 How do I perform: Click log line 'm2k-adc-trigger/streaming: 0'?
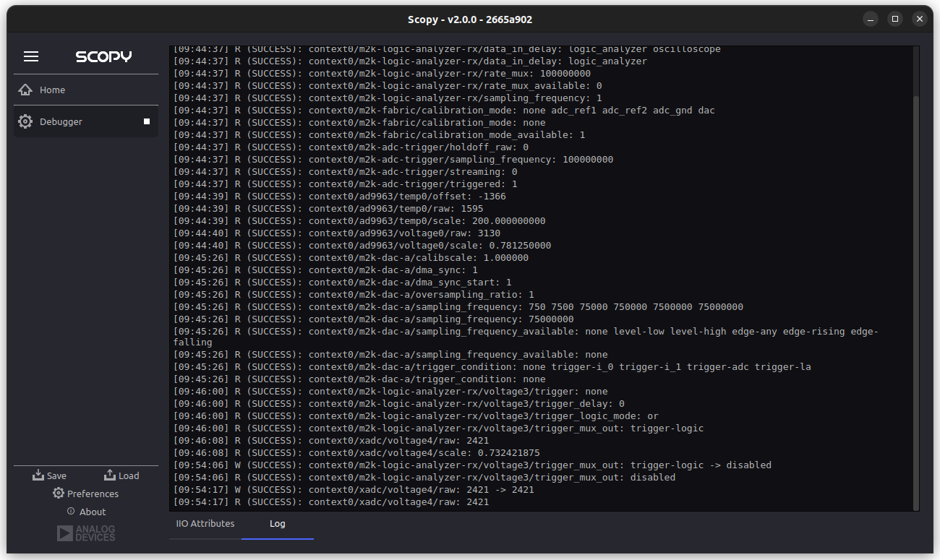[x=346, y=172]
